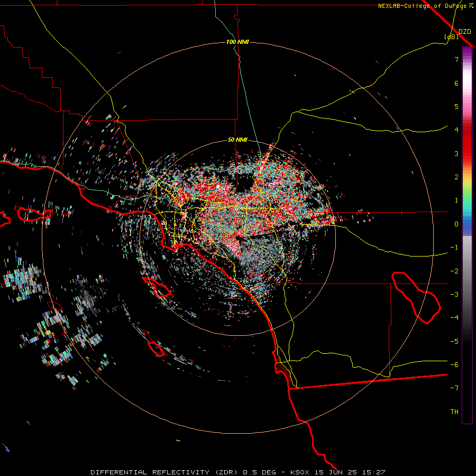Click the 7 value on the color scale
Viewport: 476px width, 476px height.
point(456,59)
